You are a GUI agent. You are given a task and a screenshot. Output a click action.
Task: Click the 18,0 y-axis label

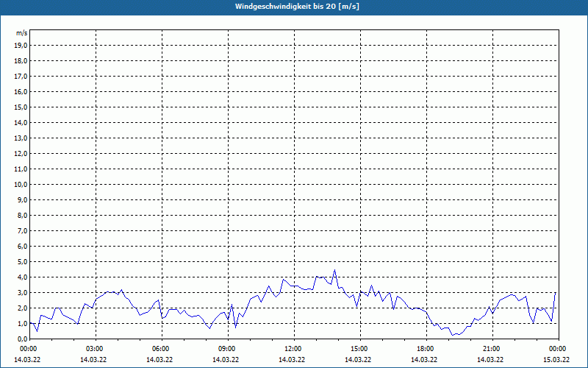coord(21,61)
